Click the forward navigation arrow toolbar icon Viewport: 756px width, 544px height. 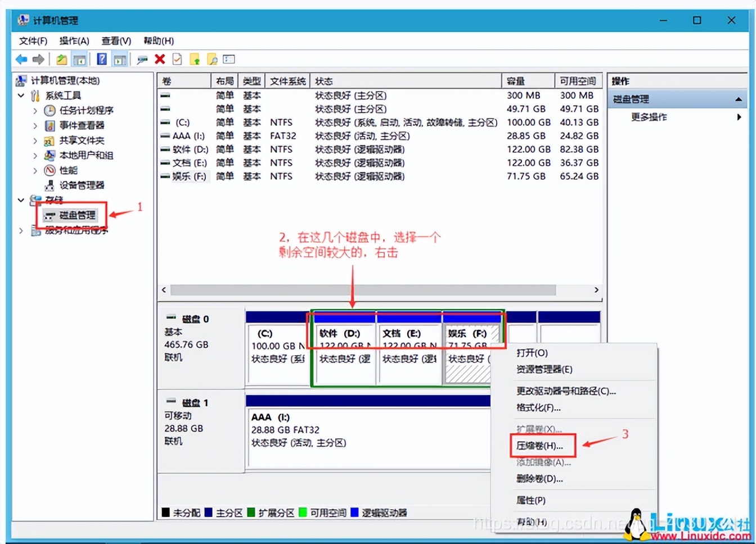coord(37,59)
